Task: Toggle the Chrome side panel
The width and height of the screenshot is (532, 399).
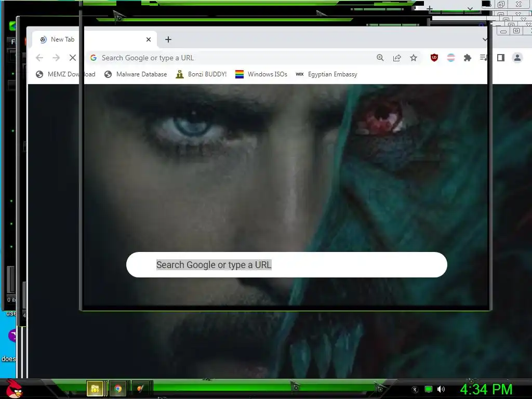Action: pyautogui.click(x=501, y=58)
